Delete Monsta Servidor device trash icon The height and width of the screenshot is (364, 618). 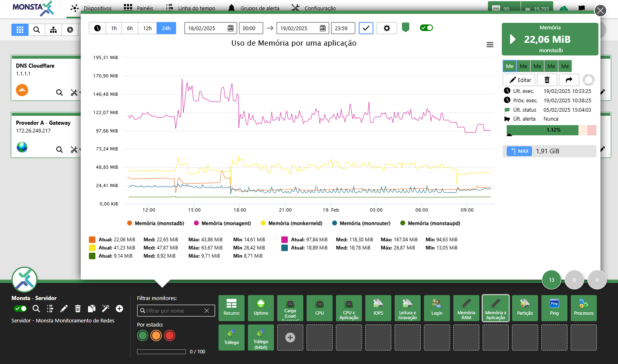pyautogui.click(x=78, y=309)
